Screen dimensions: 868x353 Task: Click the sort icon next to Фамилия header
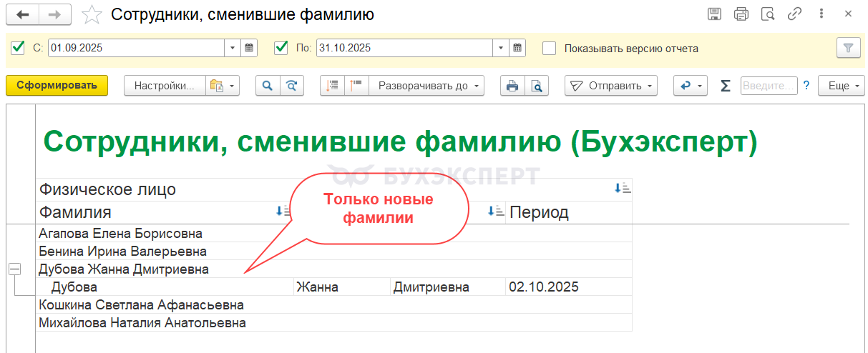coord(283,212)
